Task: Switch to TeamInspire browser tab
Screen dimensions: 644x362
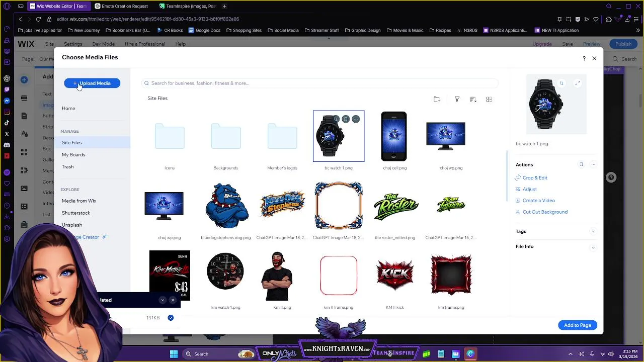Action: (187, 7)
